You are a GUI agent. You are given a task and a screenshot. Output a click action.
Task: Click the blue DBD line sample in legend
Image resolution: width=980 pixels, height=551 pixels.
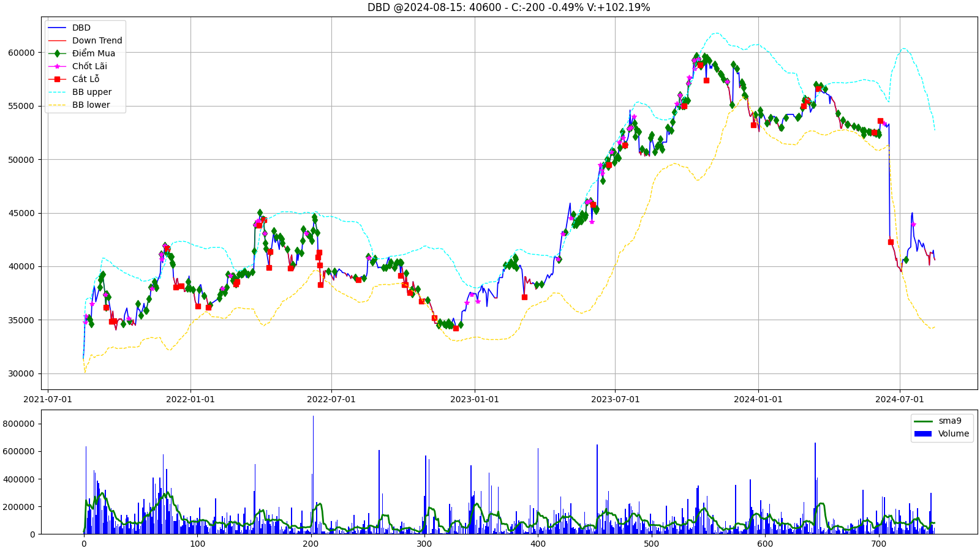[x=57, y=28]
